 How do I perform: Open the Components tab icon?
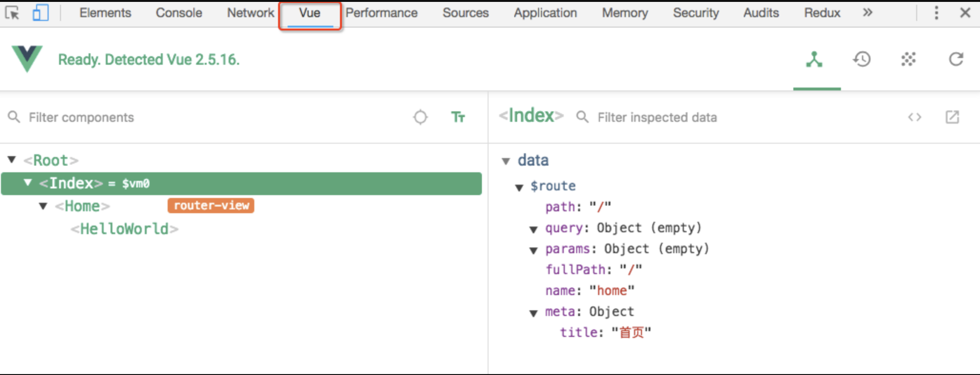click(814, 59)
